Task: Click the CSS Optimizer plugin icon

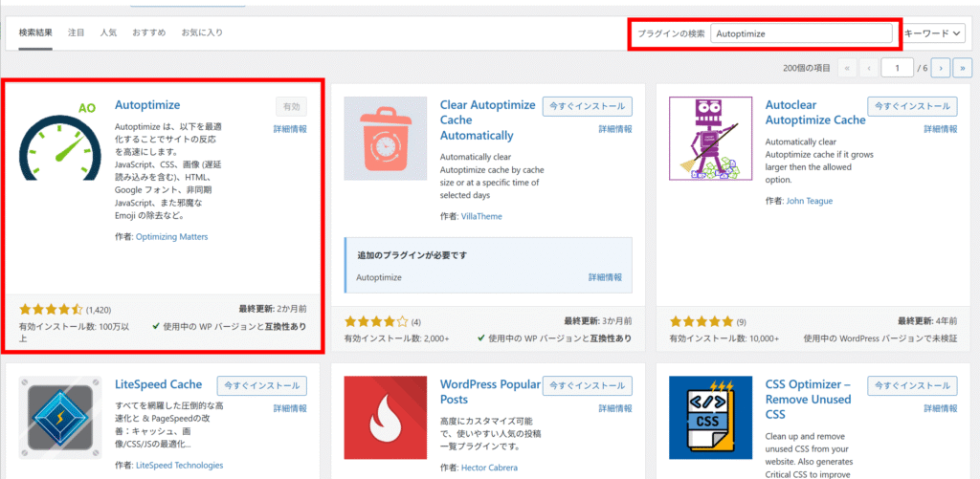Action: 710,417
